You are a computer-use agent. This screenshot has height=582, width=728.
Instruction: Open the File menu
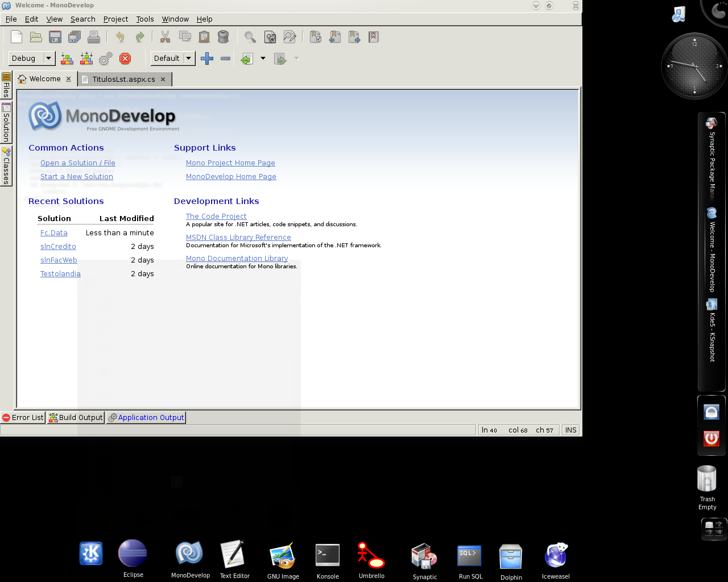(x=11, y=19)
